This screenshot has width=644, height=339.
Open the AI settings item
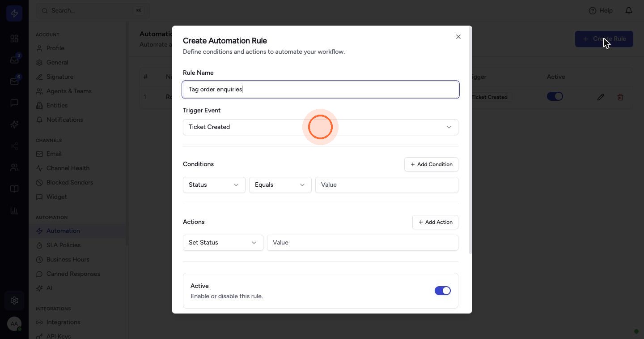pyautogui.click(x=49, y=288)
